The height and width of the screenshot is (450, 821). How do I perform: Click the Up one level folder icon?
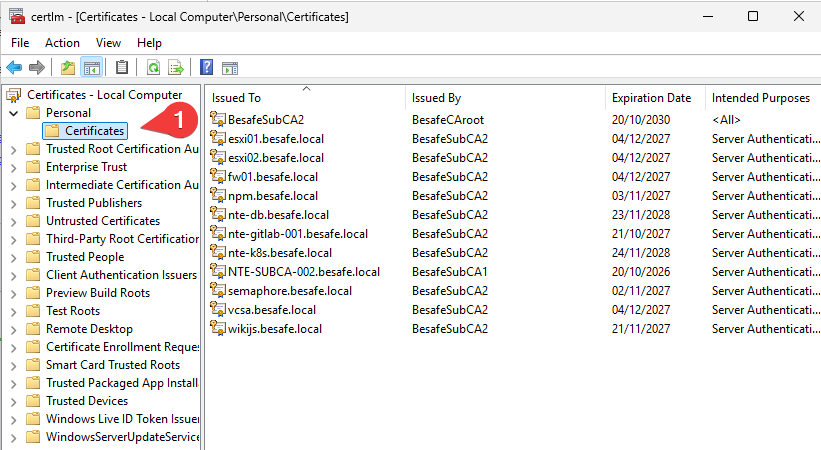click(68, 68)
